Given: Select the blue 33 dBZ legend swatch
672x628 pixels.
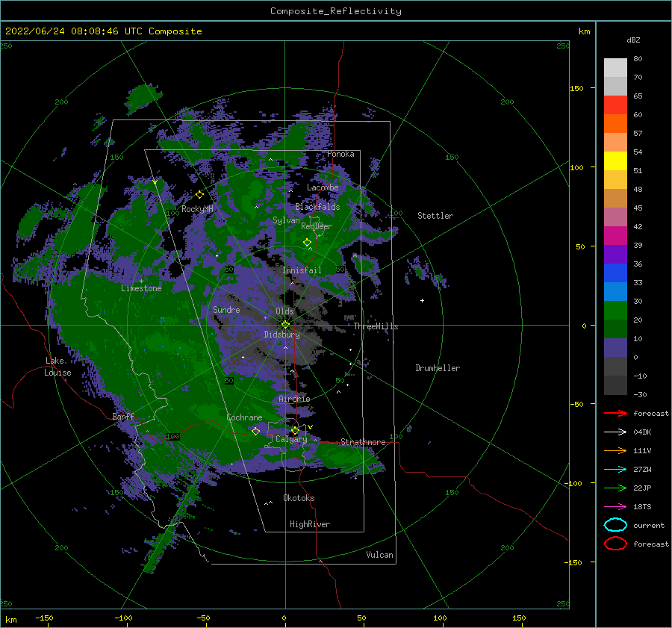Looking at the screenshot, I should click(x=615, y=273).
